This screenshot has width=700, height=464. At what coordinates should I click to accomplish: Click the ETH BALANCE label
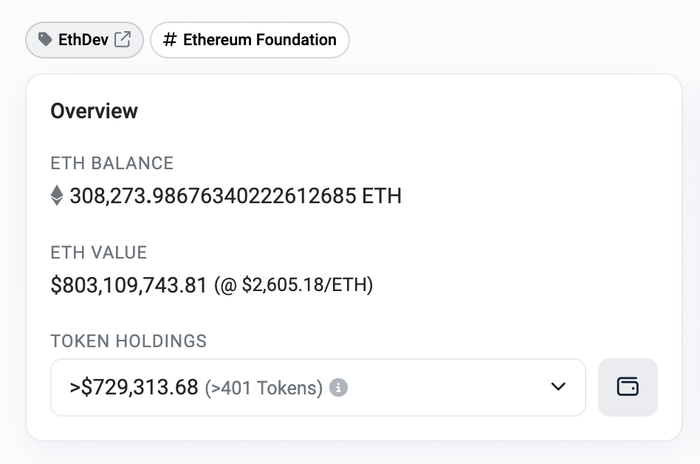pyautogui.click(x=112, y=164)
